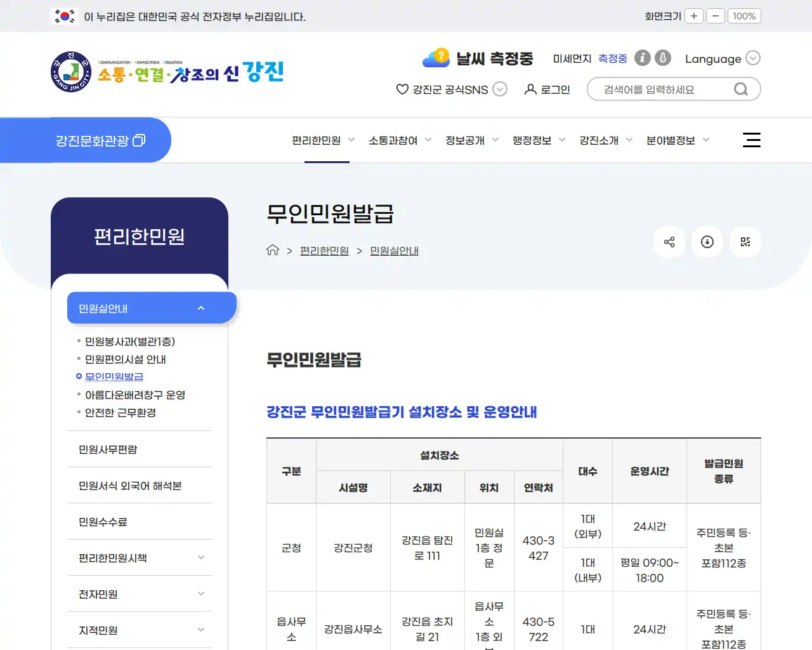Reset screen size to 100%
The image size is (812, 650).
tap(744, 16)
